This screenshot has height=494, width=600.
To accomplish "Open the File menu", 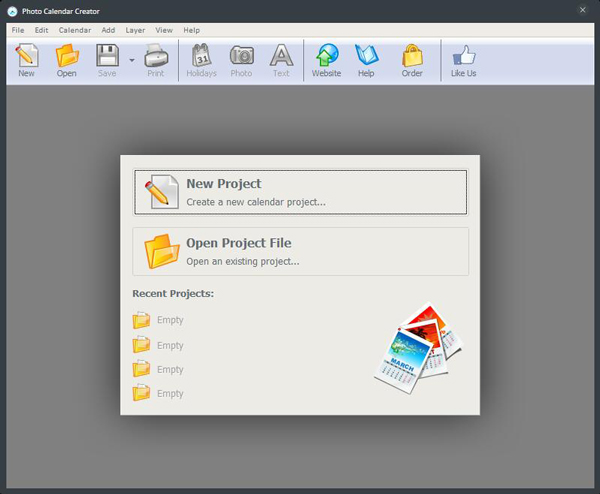I will [18, 30].
